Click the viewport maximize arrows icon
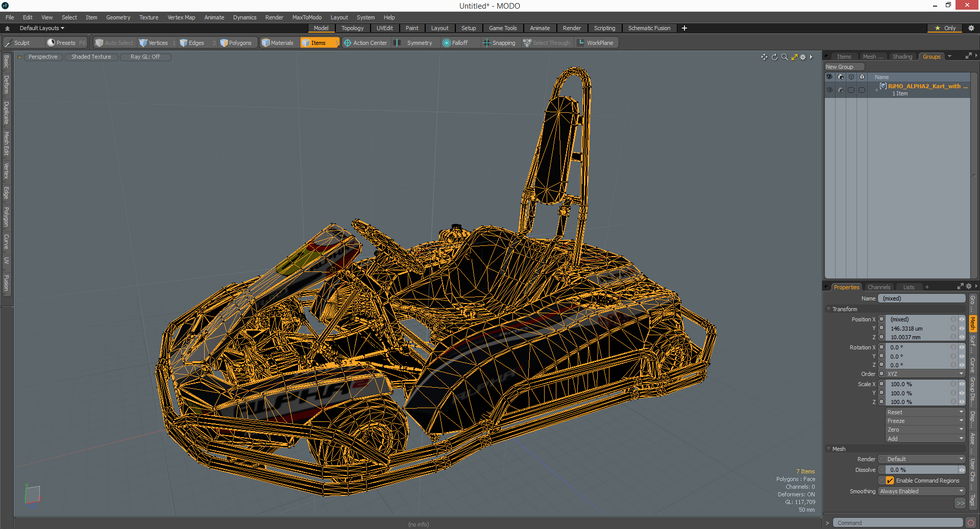980x529 pixels. (794, 57)
